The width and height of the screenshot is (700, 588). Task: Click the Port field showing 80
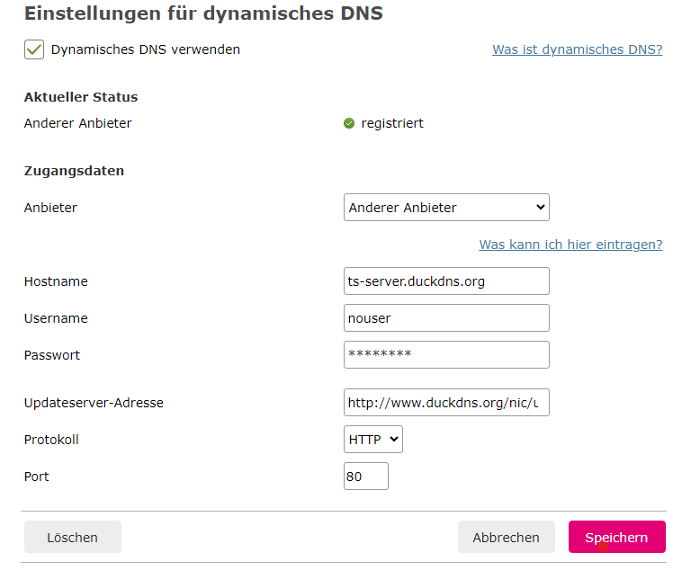click(x=366, y=477)
